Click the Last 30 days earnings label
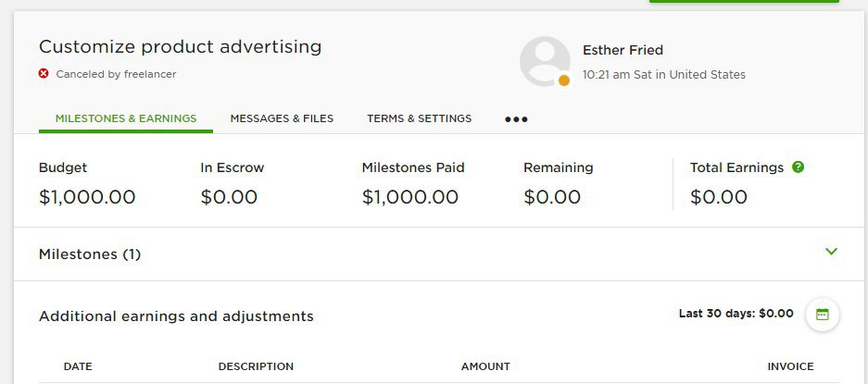Image resolution: width=868 pixels, height=384 pixels. point(736,314)
